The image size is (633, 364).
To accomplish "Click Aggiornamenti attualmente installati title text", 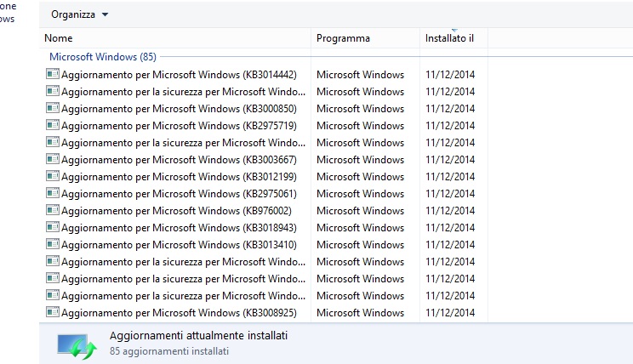I will click(198, 335).
